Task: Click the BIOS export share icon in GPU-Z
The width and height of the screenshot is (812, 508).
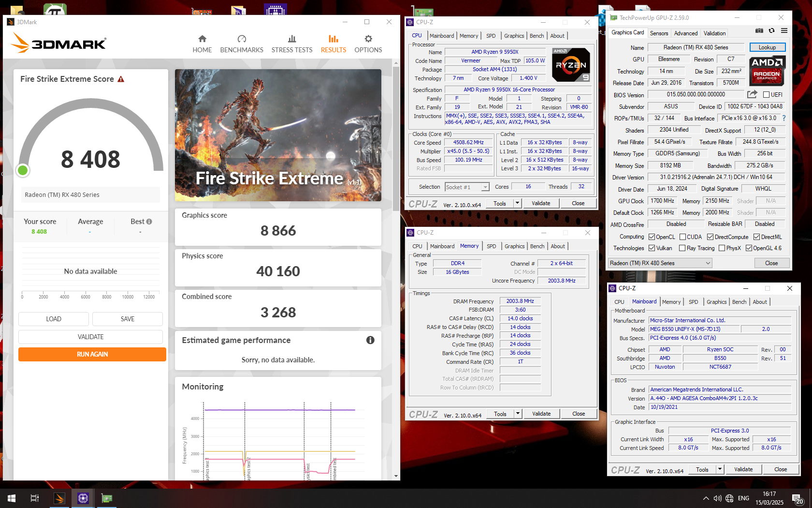Action: click(752, 94)
